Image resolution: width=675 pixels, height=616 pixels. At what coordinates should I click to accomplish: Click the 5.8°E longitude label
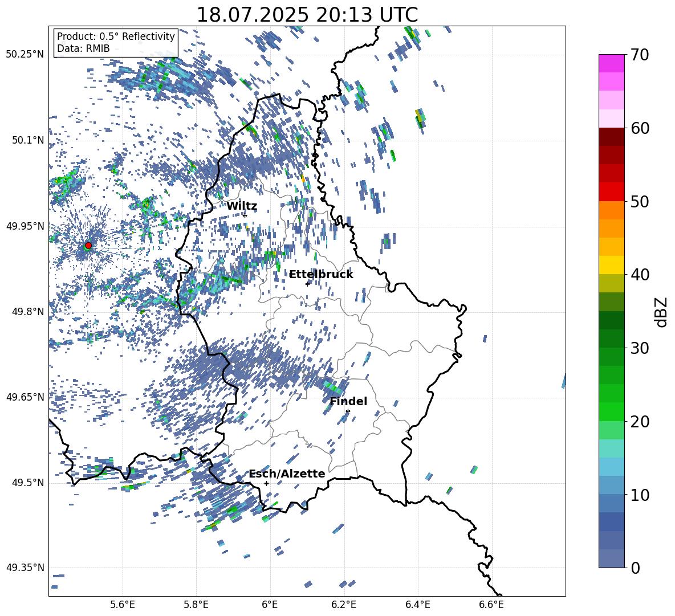(x=196, y=605)
